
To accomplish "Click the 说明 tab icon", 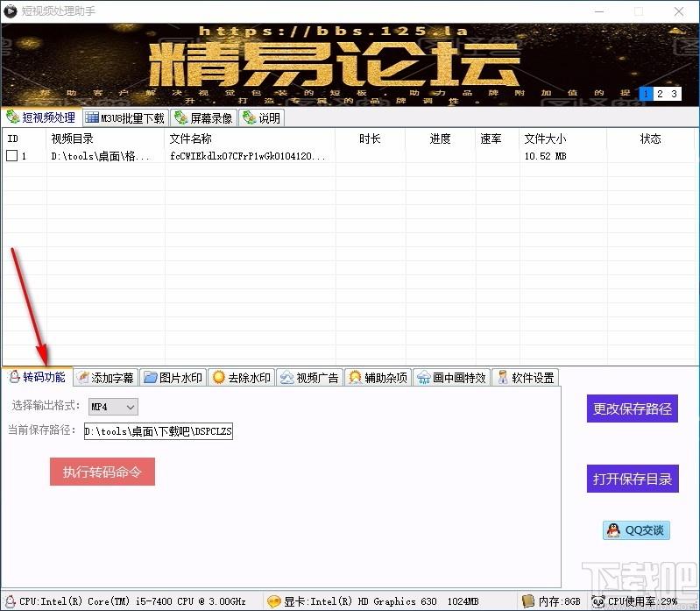I will pyautogui.click(x=249, y=117).
